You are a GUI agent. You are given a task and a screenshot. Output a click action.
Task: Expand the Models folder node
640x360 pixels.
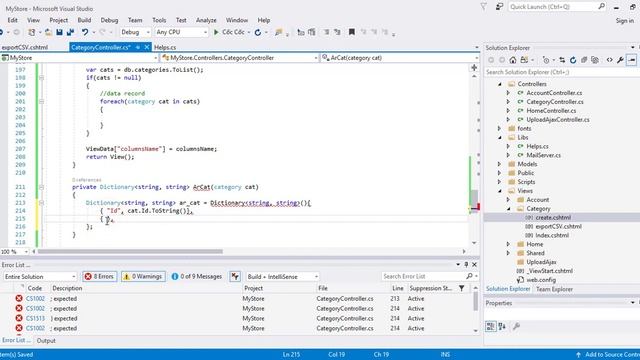pos(499,164)
